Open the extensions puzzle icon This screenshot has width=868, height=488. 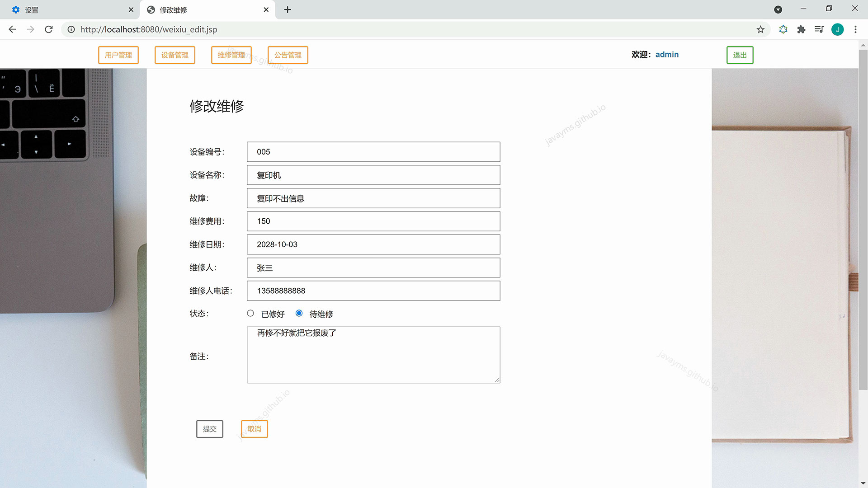(801, 29)
